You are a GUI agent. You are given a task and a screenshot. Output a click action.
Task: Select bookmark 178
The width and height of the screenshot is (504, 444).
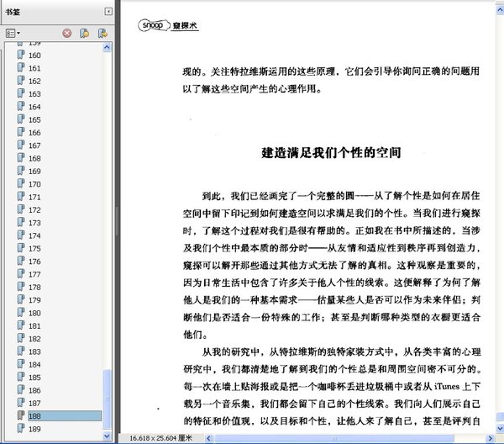pyautogui.click(x=34, y=288)
